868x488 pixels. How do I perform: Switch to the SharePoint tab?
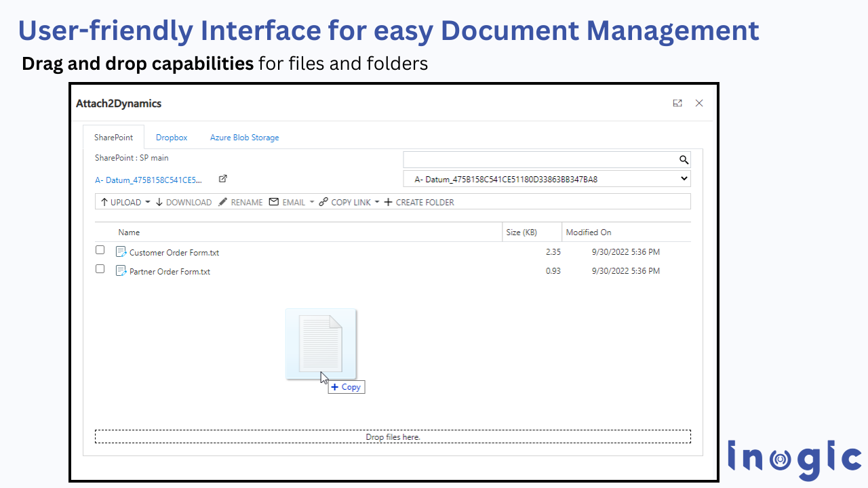(113, 138)
